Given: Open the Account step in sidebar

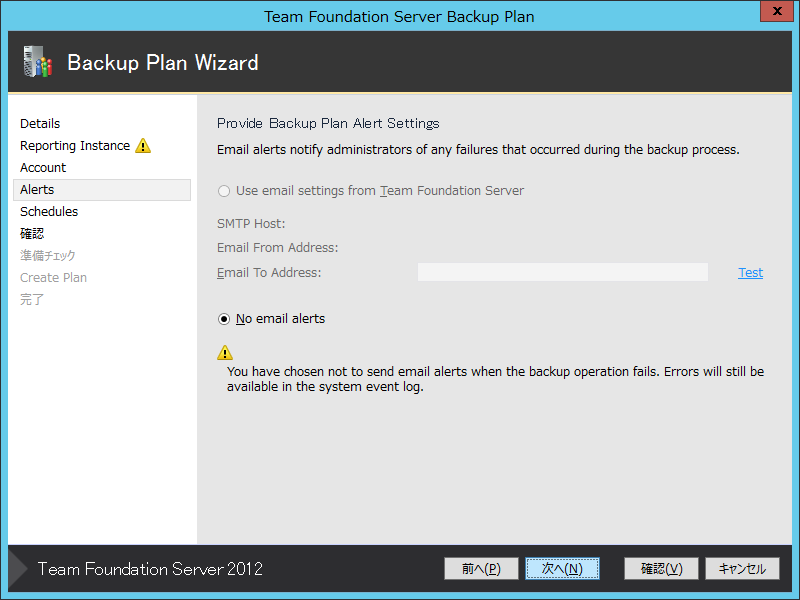Looking at the screenshot, I should click(x=43, y=167).
